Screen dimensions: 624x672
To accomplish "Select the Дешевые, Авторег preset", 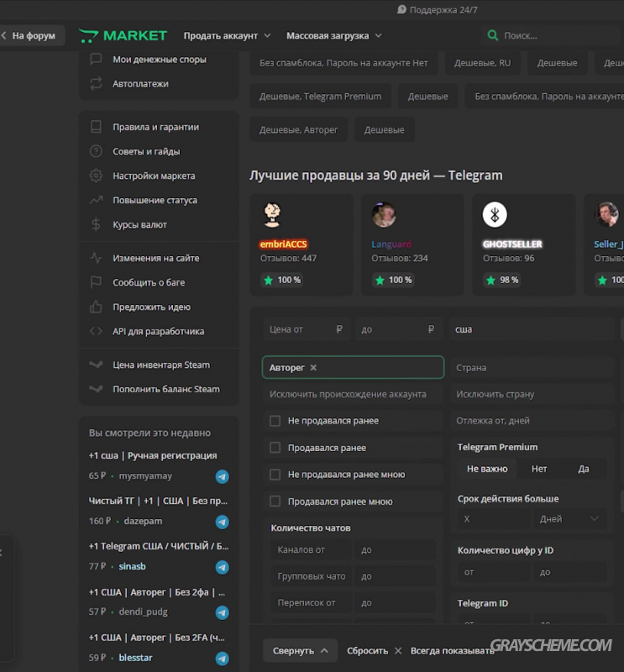I will [298, 130].
